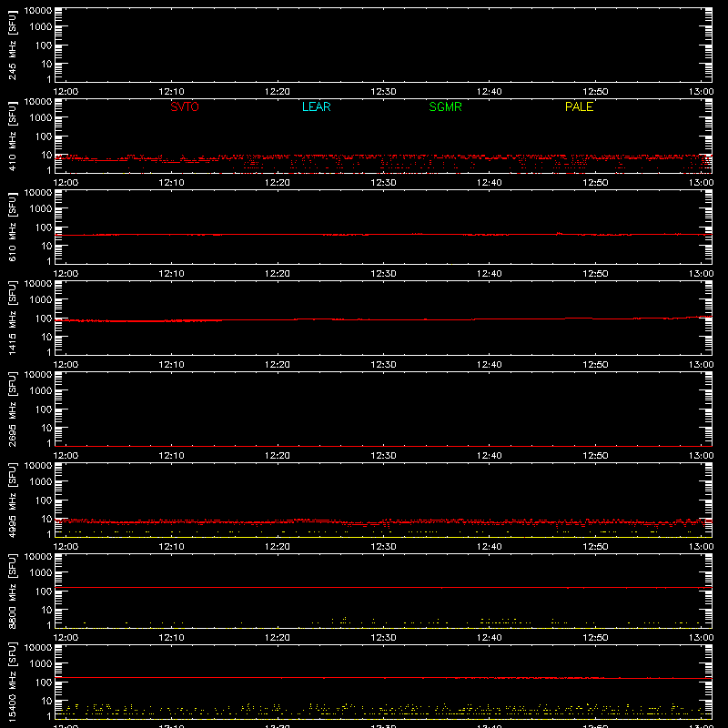Click the 1000 tick label on 410 MHz panel
The image size is (728, 728).
(41, 118)
